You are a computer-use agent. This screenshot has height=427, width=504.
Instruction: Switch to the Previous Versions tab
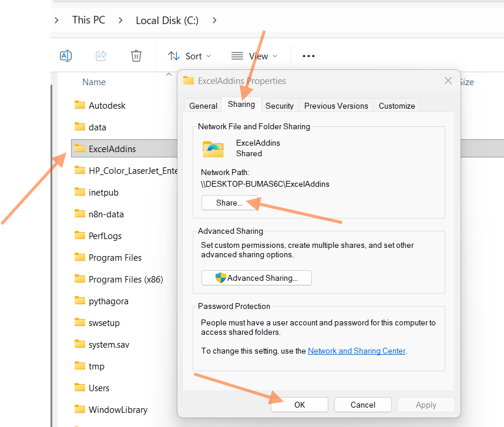click(x=336, y=106)
